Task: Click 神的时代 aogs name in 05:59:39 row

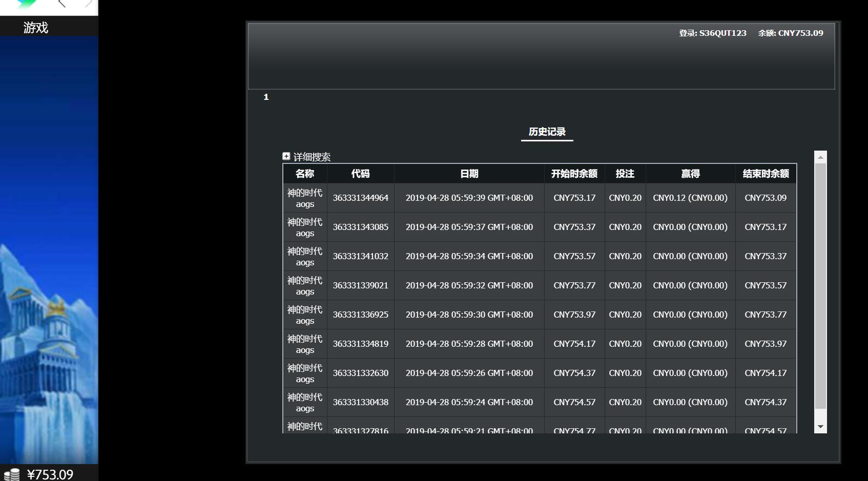Action: point(305,198)
